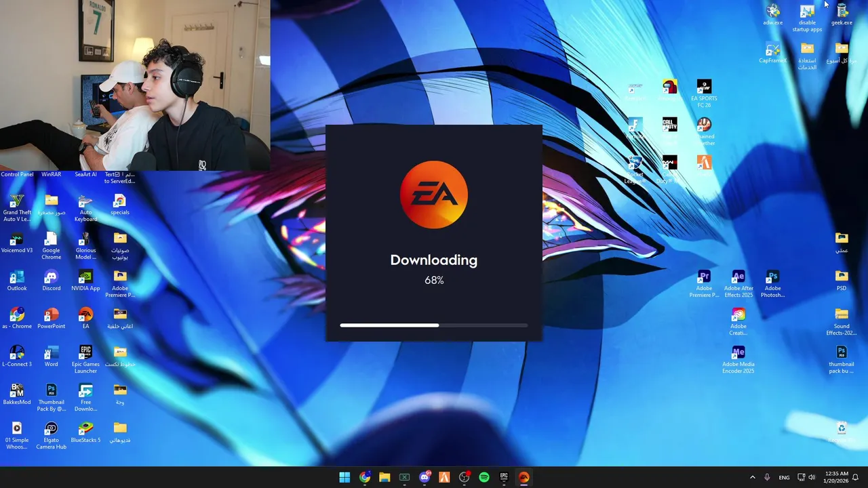
Task: Open Adobe Premiere folder in left column
Action: [x=120, y=283]
